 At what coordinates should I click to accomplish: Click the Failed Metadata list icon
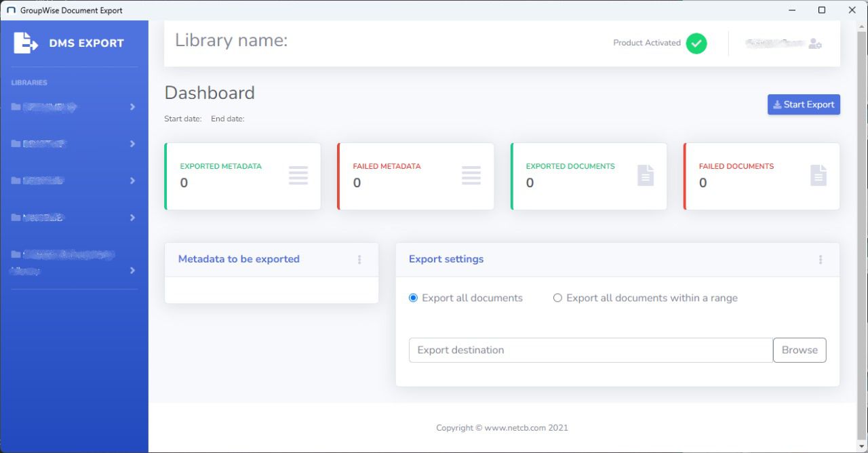click(x=471, y=176)
